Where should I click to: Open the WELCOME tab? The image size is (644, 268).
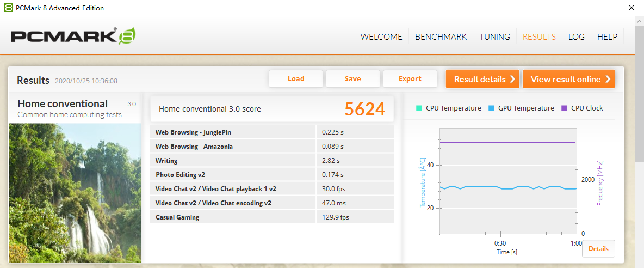[381, 37]
